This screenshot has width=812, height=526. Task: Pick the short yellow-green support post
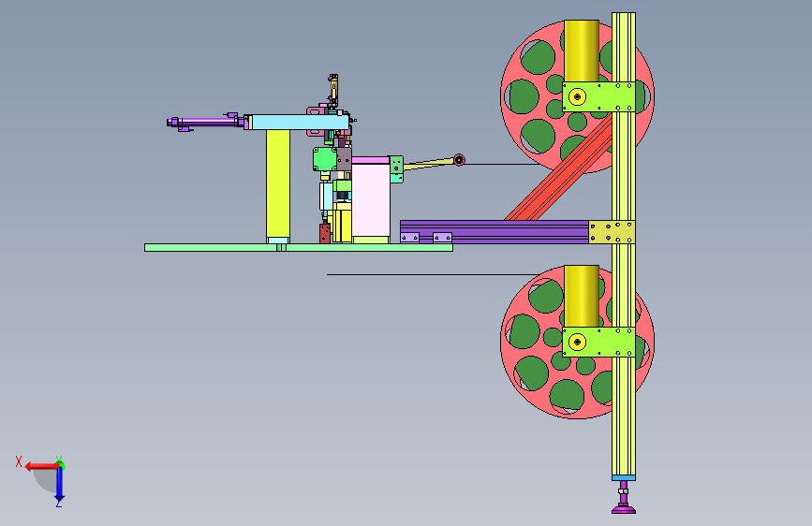pyautogui.click(x=278, y=184)
